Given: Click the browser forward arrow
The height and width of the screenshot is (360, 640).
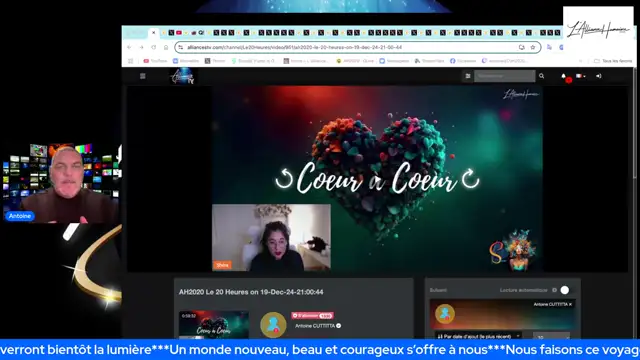Looking at the screenshot, I should [x=141, y=47].
